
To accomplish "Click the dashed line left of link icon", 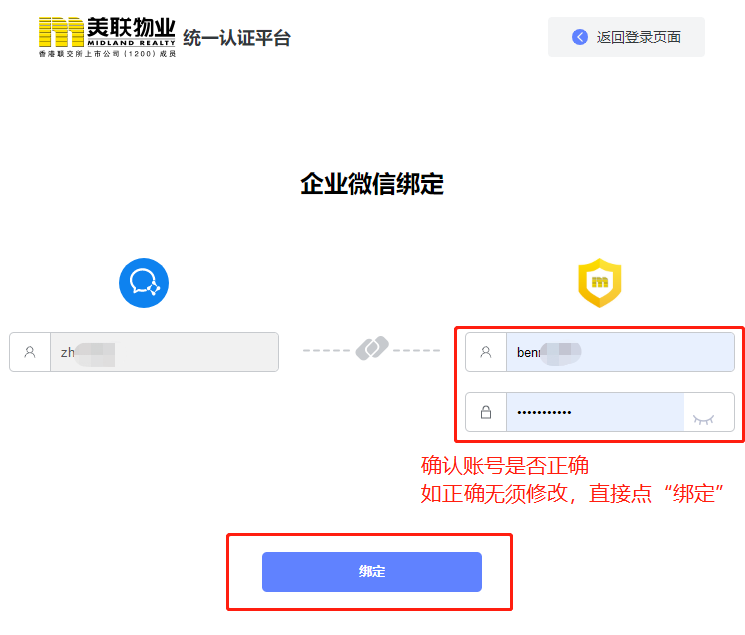I will (326, 350).
